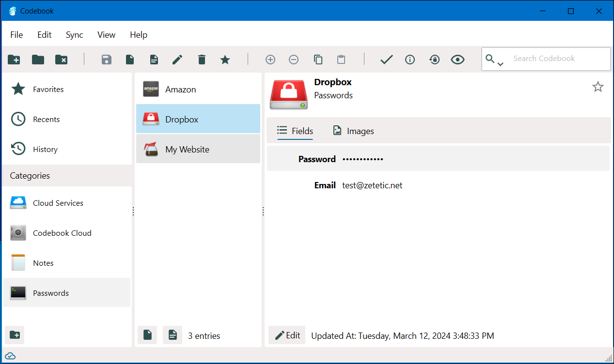
Task: Click the Email value test@zetetic.net
Action: tap(372, 185)
